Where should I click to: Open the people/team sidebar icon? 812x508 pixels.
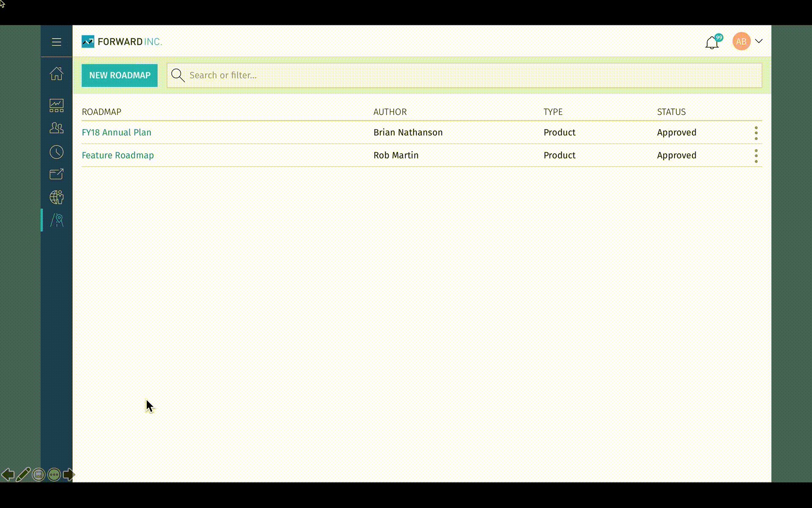tap(56, 128)
